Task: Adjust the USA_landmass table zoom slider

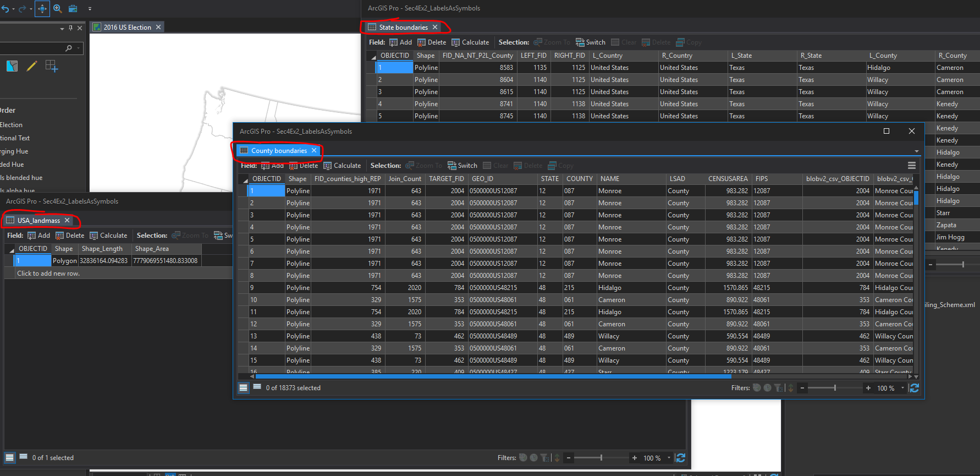Action: [601, 458]
